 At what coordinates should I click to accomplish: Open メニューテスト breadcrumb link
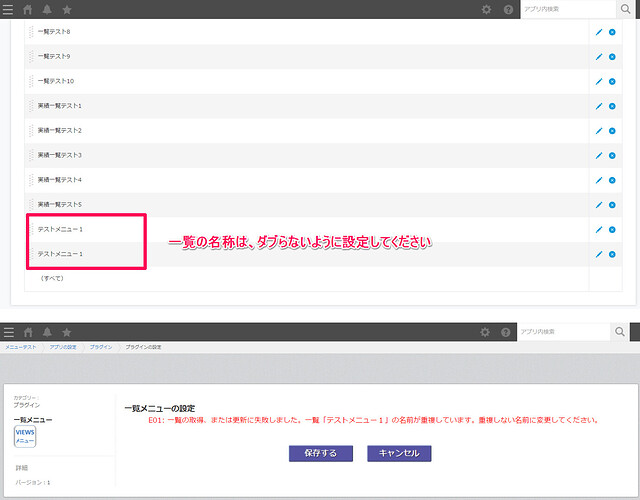[21, 347]
